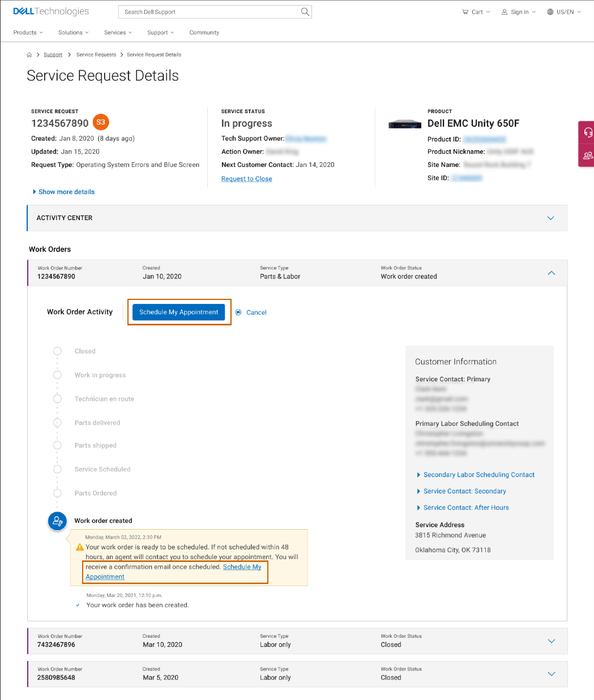Click the blurred Product ID link

coord(484,139)
